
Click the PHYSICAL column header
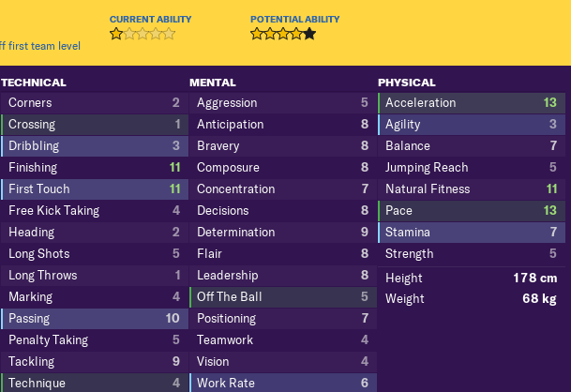[407, 83]
